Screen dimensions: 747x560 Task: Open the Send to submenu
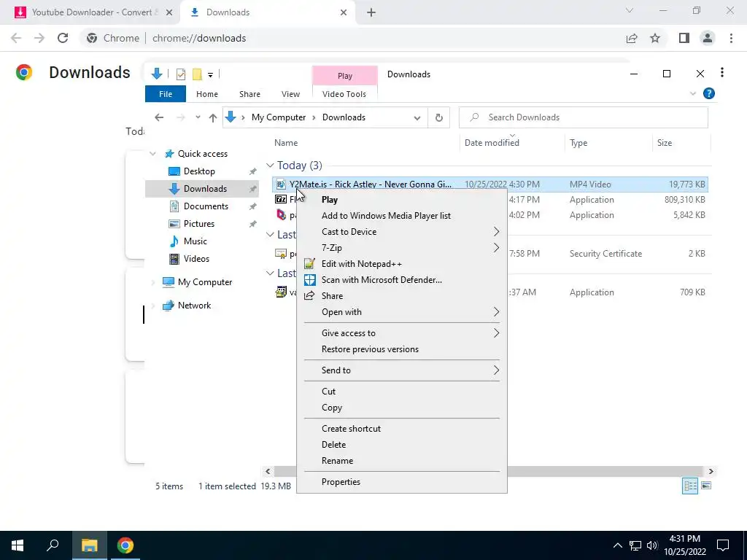(x=402, y=370)
